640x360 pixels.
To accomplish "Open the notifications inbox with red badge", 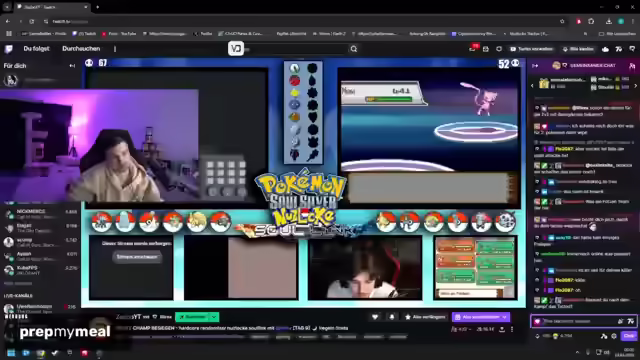I will pyautogui.click(x=473, y=49).
